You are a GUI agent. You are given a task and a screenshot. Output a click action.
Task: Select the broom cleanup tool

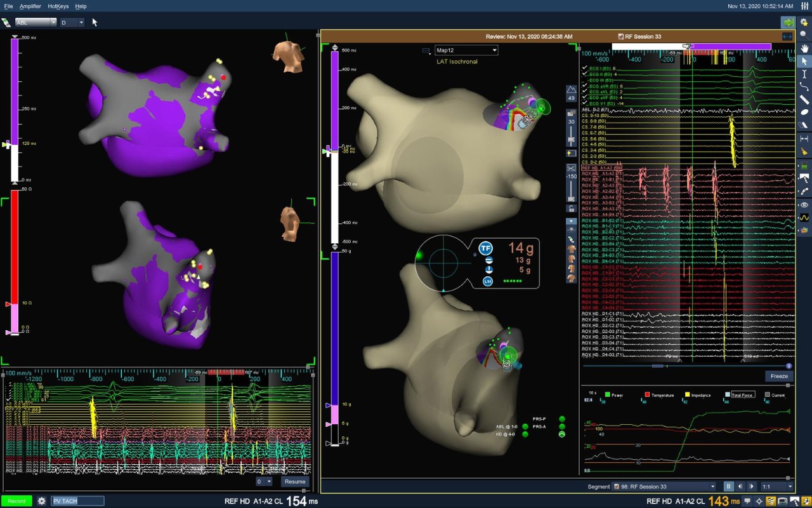[x=804, y=152]
